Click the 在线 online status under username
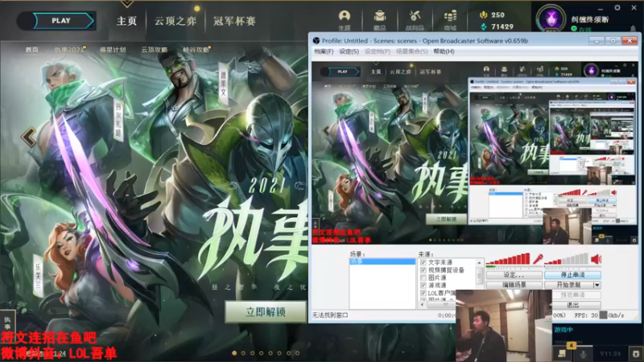This screenshot has height=362, width=644. 581,29
